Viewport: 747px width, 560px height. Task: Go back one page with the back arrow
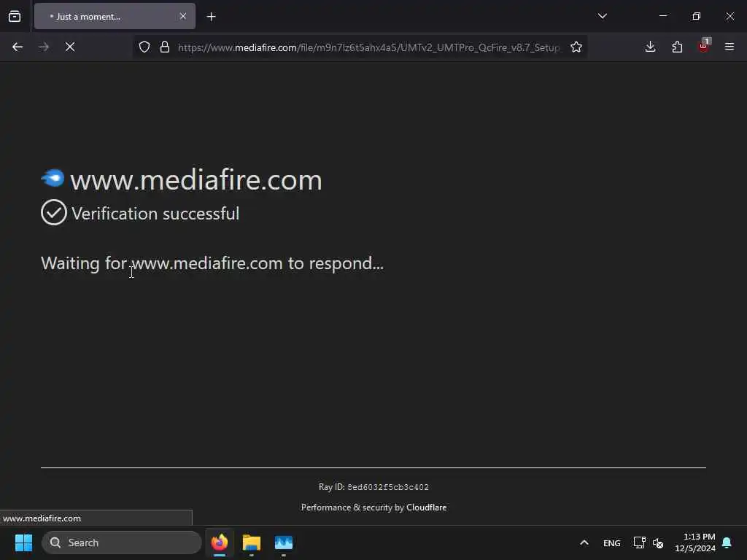click(18, 47)
